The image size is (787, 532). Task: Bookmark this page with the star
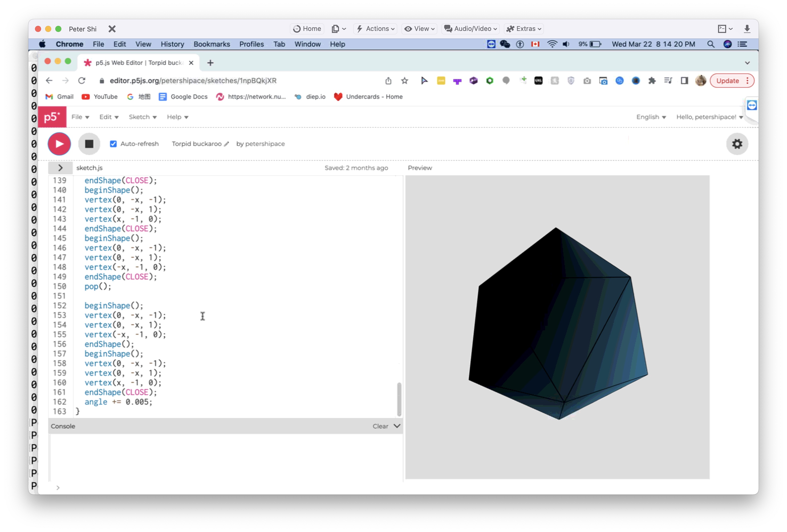404,81
